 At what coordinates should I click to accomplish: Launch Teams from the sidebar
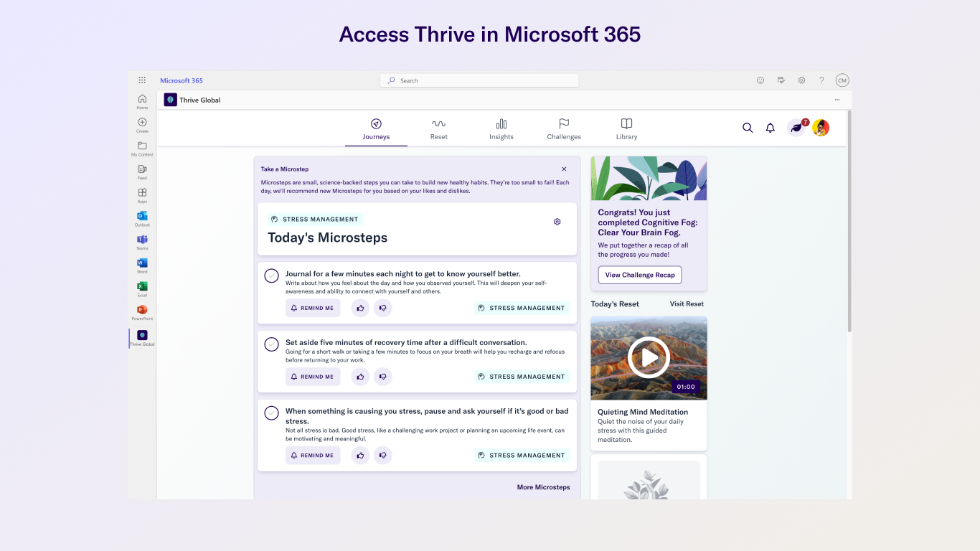coord(142,242)
